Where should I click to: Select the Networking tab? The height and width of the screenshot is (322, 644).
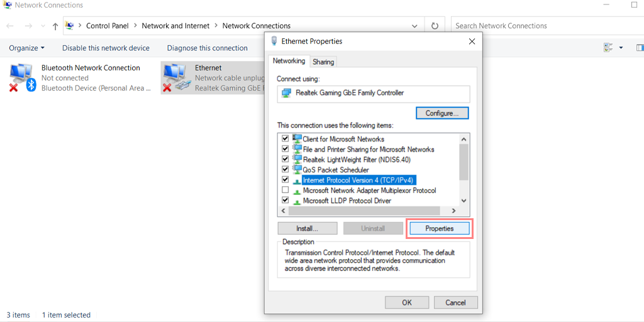289,61
